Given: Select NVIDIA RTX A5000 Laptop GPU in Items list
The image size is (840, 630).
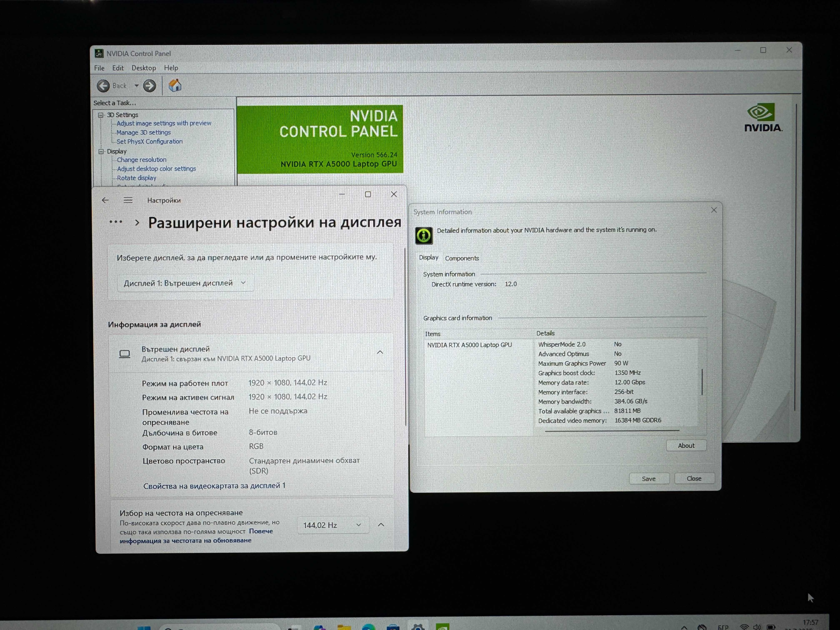Looking at the screenshot, I should click(469, 345).
